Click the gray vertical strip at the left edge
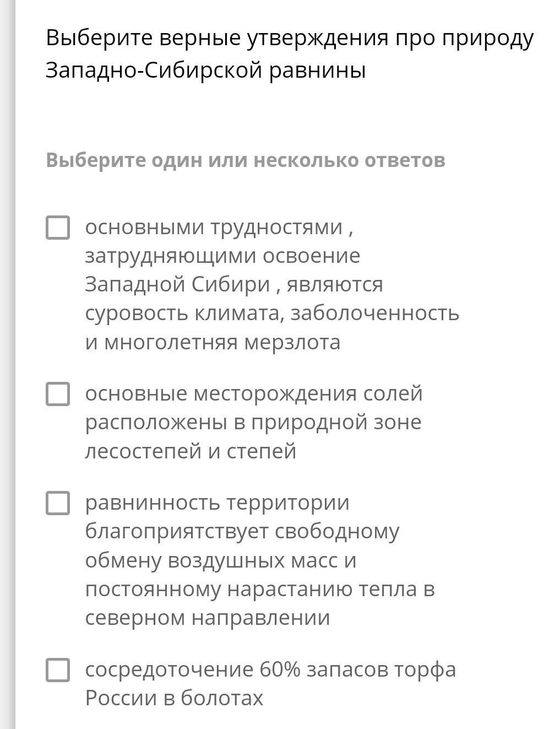Screen dimensions: 560x729 [8, 364]
